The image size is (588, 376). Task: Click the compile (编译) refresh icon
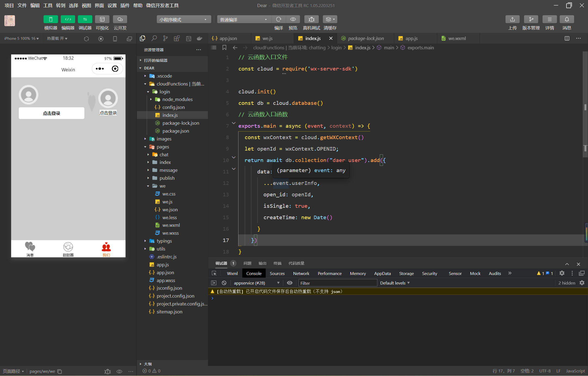click(x=278, y=19)
